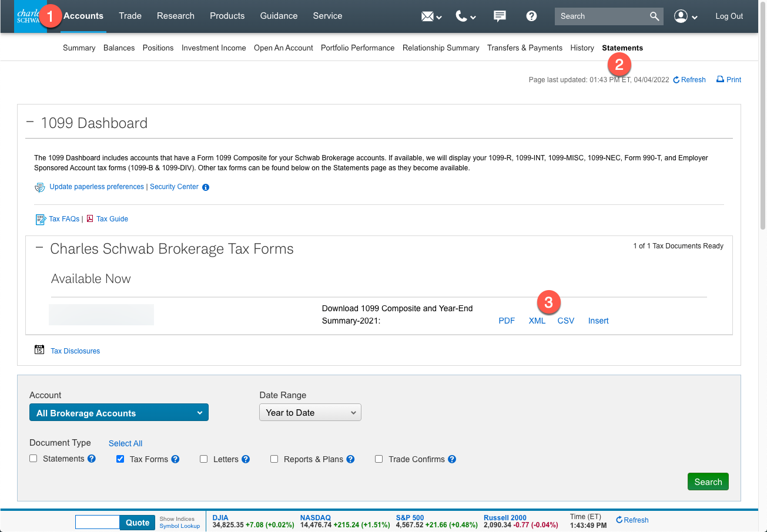Go to the Balances tab

point(119,48)
